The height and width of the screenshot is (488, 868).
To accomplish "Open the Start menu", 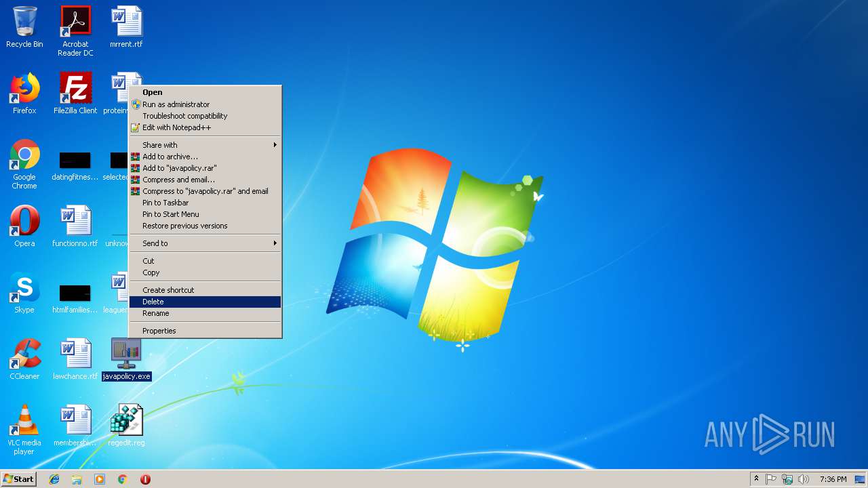I will point(18,479).
